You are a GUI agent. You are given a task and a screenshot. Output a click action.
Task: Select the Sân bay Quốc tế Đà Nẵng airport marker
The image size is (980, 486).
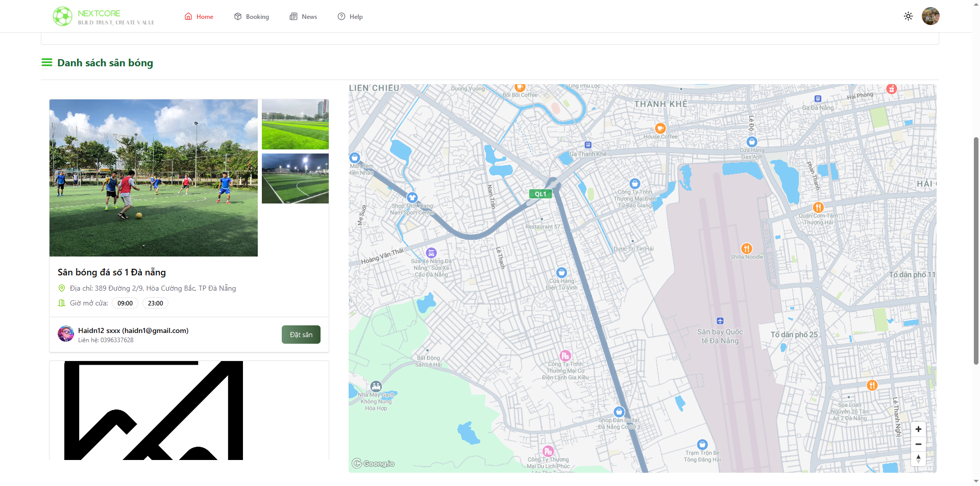point(720,321)
